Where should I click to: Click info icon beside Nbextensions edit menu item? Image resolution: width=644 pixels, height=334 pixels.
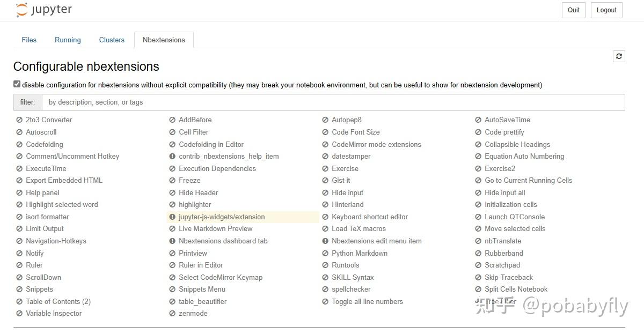click(x=325, y=241)
